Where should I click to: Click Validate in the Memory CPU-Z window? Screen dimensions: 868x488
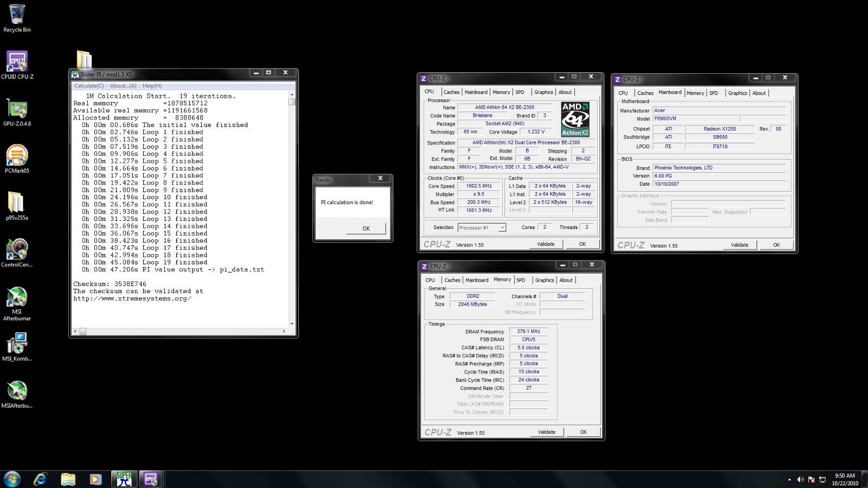[546, 432]
